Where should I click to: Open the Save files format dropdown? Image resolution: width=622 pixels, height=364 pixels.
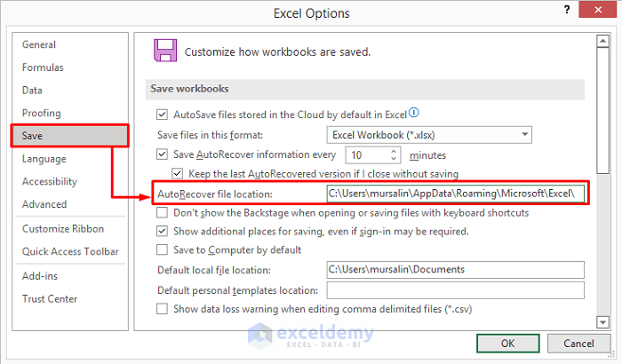525,135
